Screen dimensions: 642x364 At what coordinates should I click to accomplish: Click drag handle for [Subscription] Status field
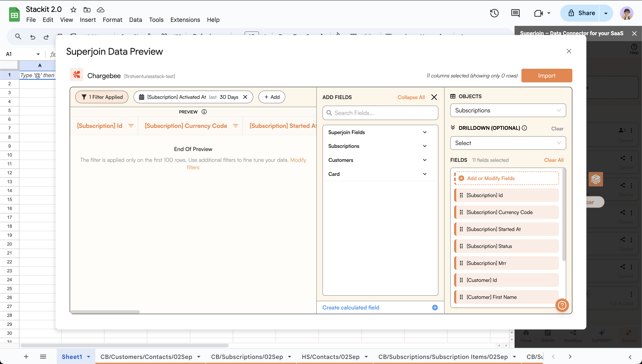click(x=461, y=246)
